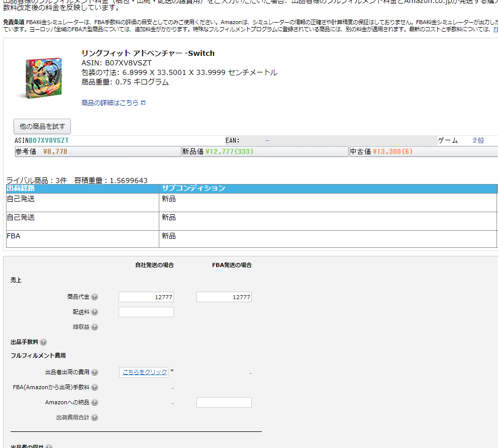Screen dimensions: 498x448
Task: Select the FBA cell in the rivals table
Action: 82,239
